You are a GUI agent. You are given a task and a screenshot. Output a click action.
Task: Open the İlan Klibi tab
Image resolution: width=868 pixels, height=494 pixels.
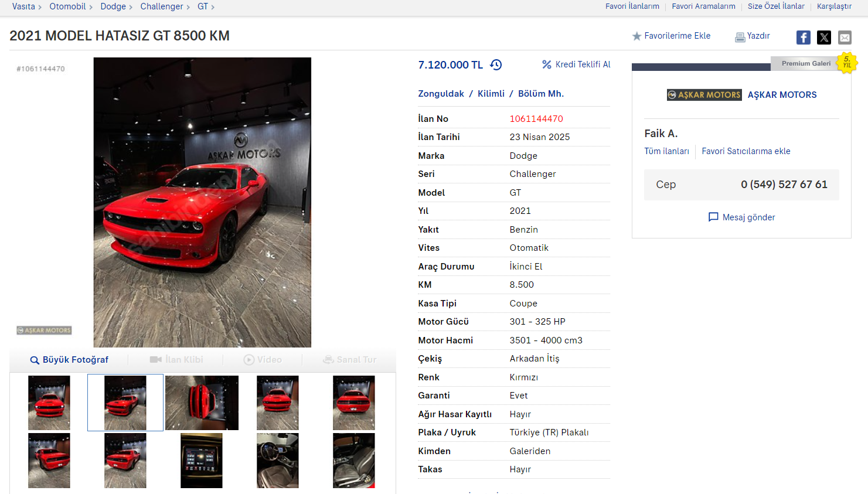(x=176, y=360)
